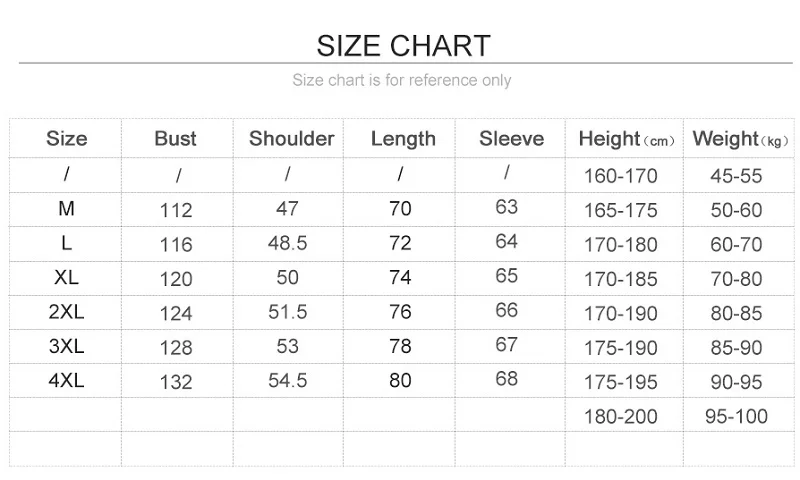Click the 180-200 height range cell
The image size is (800, 480).
[x=620, y=416]
